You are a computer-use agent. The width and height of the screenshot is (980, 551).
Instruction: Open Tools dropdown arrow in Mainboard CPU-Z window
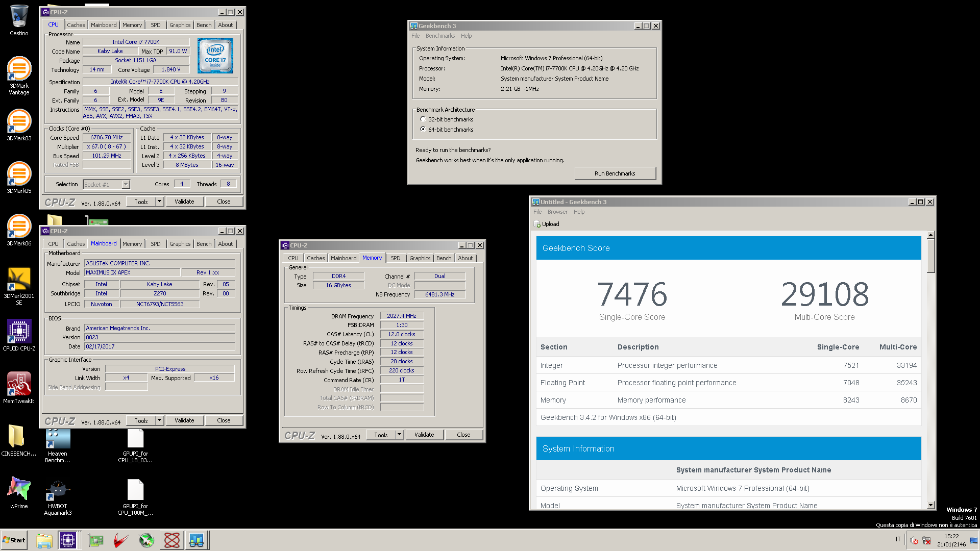(159, 420)
